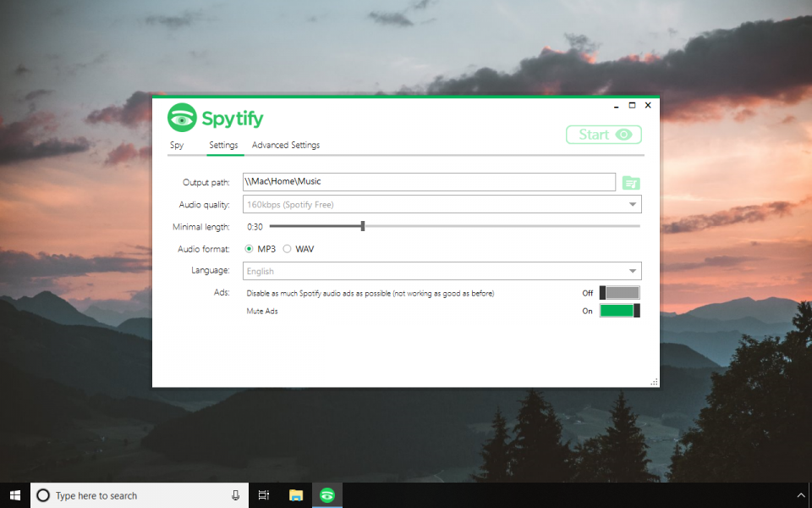The image size is (812, 508).
Task: Click the Minimal length slider handle
Action: tap(363, 226)
